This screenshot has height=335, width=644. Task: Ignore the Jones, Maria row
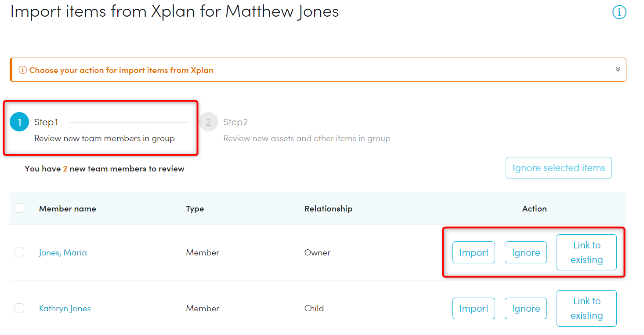pyautogui.click(x=526, y=252)
